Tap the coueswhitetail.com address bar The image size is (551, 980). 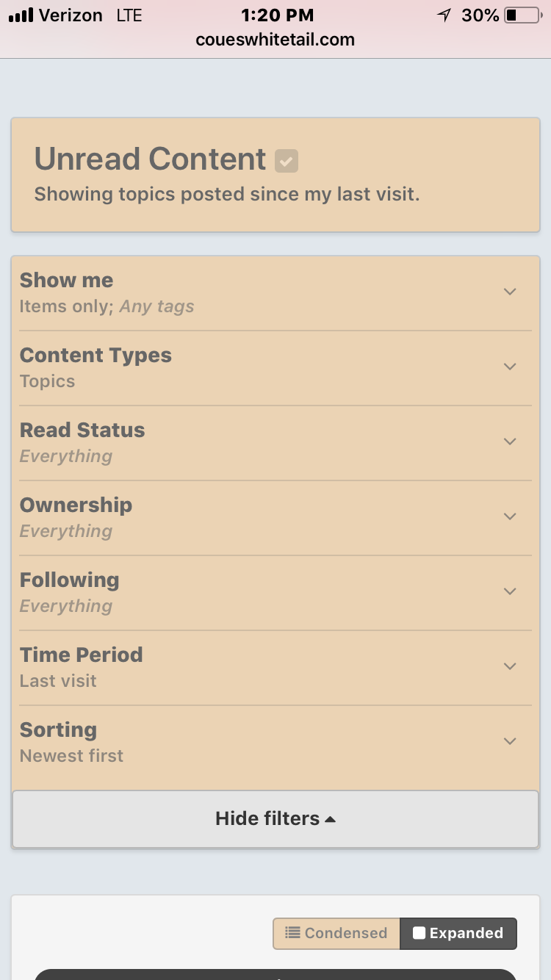(275, 40)
